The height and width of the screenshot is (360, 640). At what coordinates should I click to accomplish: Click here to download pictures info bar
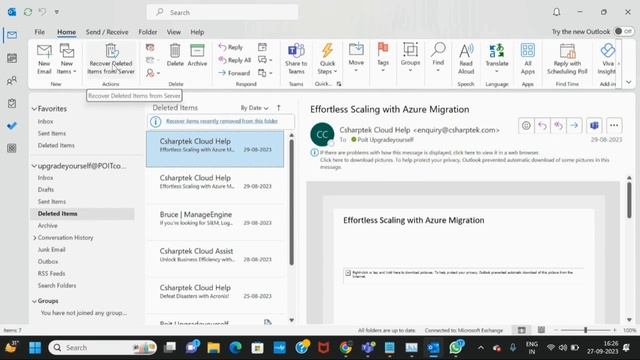coord(464,163)
